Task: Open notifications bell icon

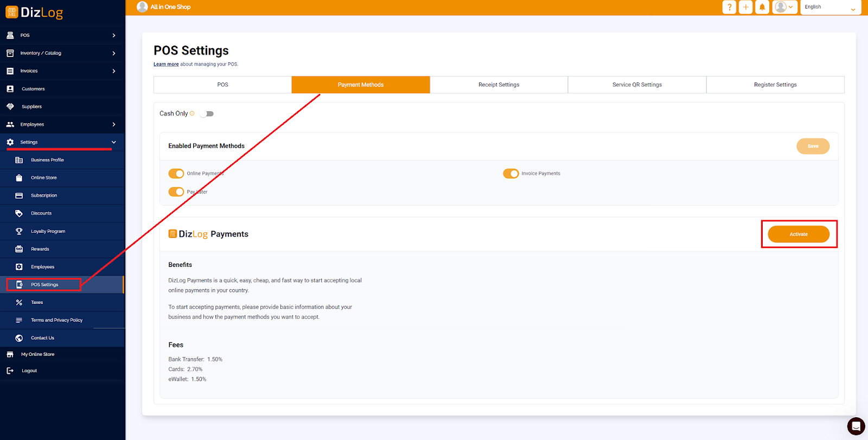Action: coord(762,7)
